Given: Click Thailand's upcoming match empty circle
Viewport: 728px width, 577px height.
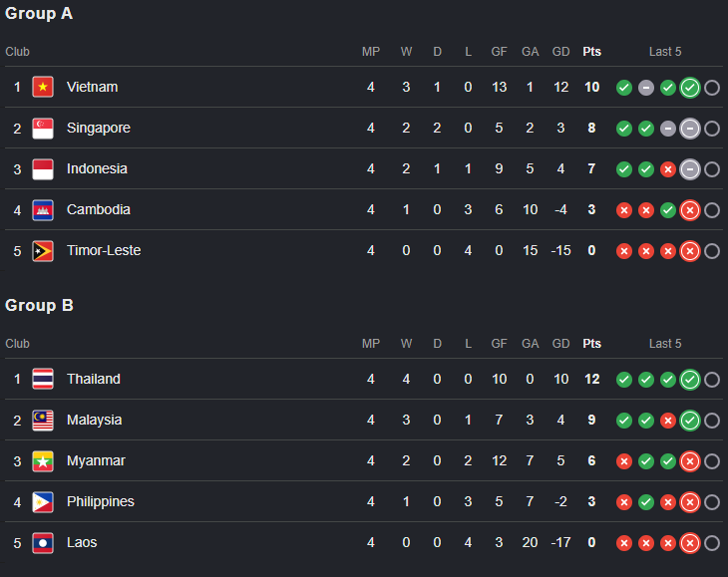Looking at the screenshot, I should pos(712,380).
